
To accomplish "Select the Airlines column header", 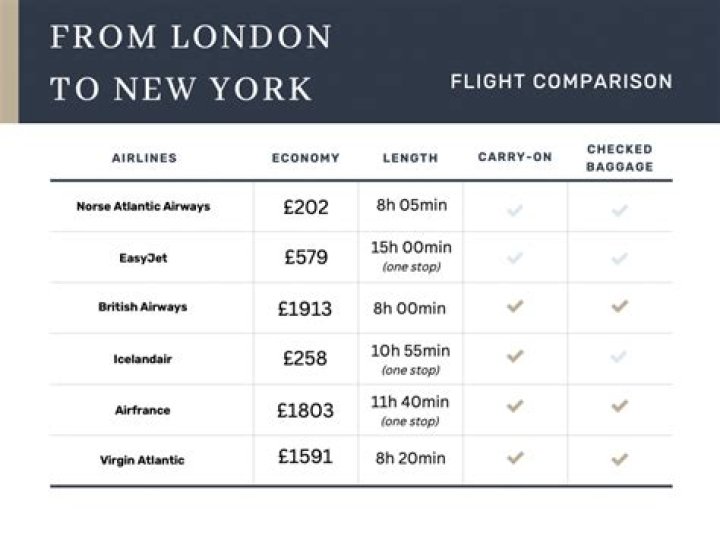I will point(144,158).
